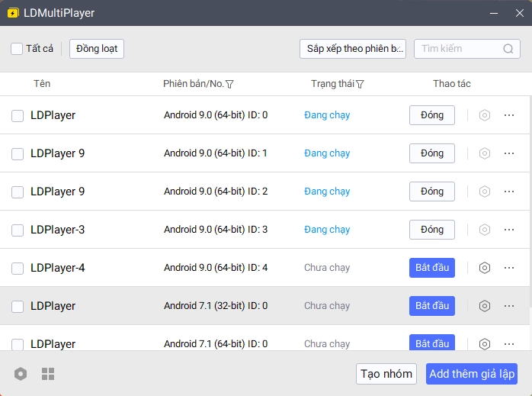Tick checkbox for Android 7.1 (64-bit) LDPlayer
532x396 pixels.
pyautogui.click(x=18, y=344)
